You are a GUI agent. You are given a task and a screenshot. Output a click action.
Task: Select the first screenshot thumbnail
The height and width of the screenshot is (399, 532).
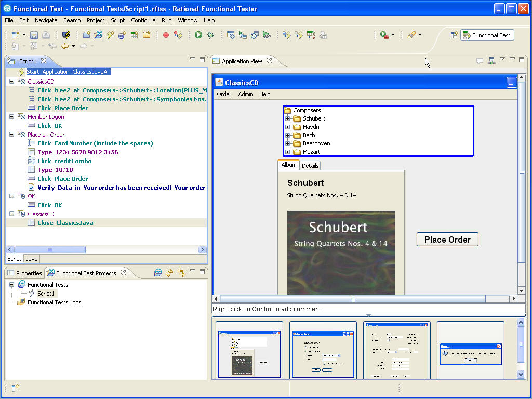(x=249, y=350)
